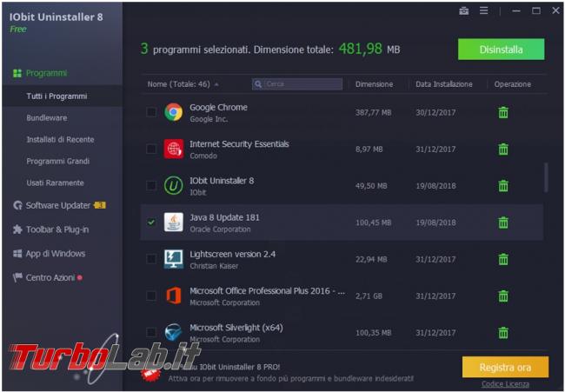Image resolution: width=565 pixels, height=392 pixels.
Task: Click in the Cerca search field
Action: tap(297, 84)
